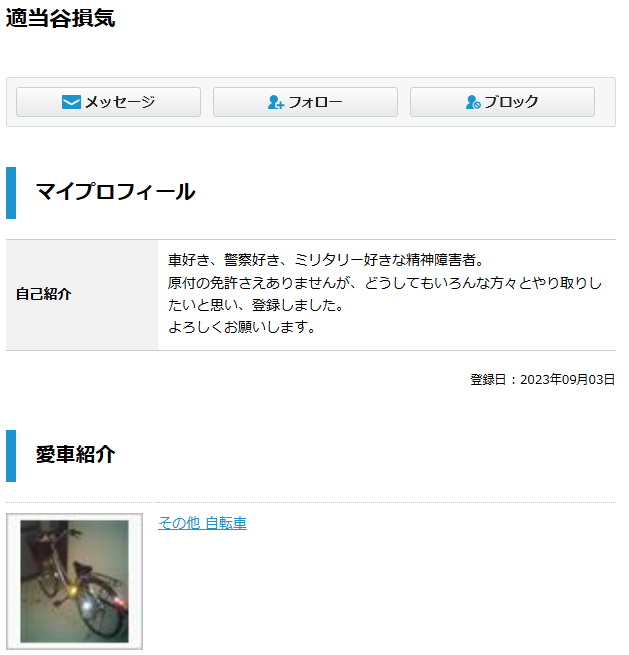Click the white border frame of the bicycle photo
Viewport: 629px width, 655px height.
pyautogui.click(x=13, y=581)
